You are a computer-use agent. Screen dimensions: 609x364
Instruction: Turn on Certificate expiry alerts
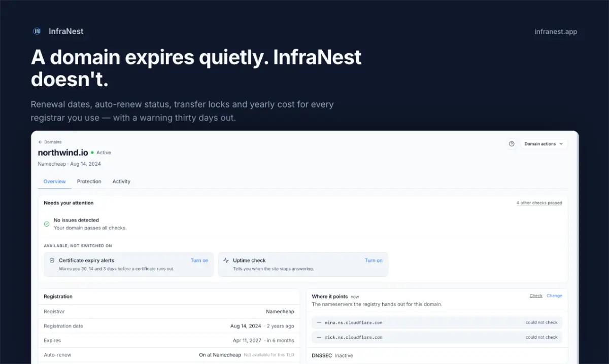(199, 261)
